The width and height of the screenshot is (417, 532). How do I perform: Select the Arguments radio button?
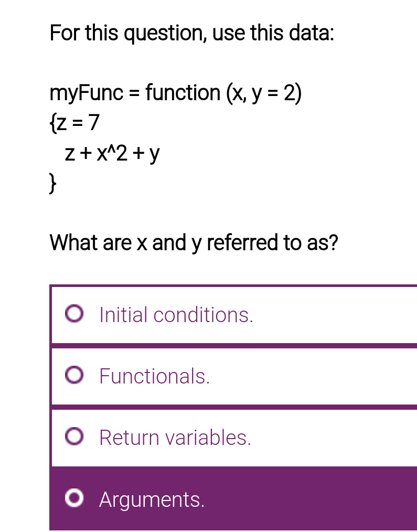(x=75, y=498)
